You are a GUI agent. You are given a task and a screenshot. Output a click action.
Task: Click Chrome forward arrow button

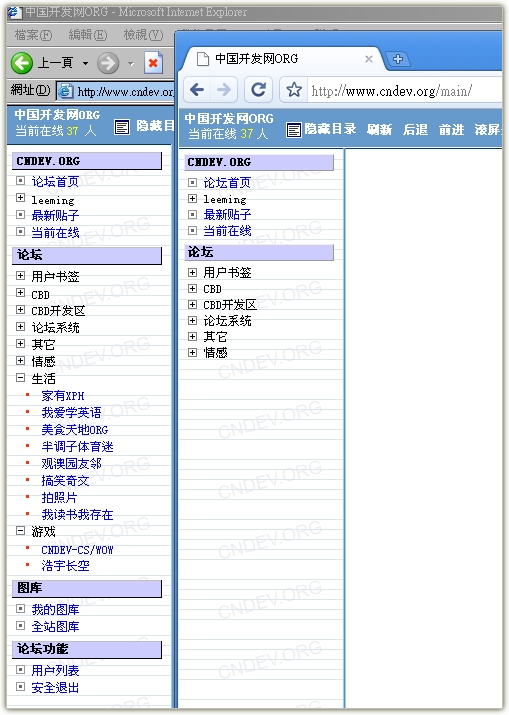224,90
